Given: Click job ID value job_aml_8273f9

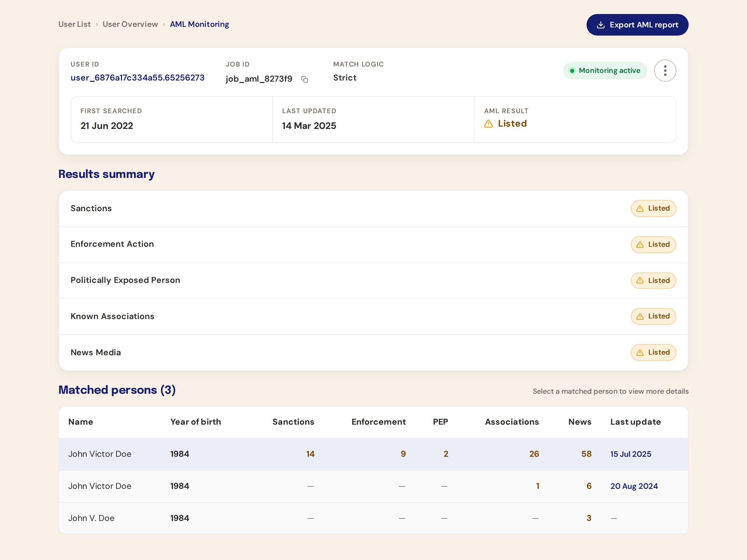Looking at the screenshot, I should click(x=259, y=79).
